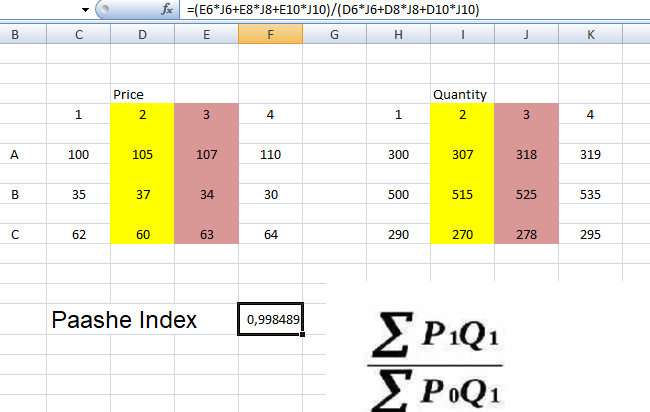
Task: Click pink cell with value 107
Action: coord(206,155)
